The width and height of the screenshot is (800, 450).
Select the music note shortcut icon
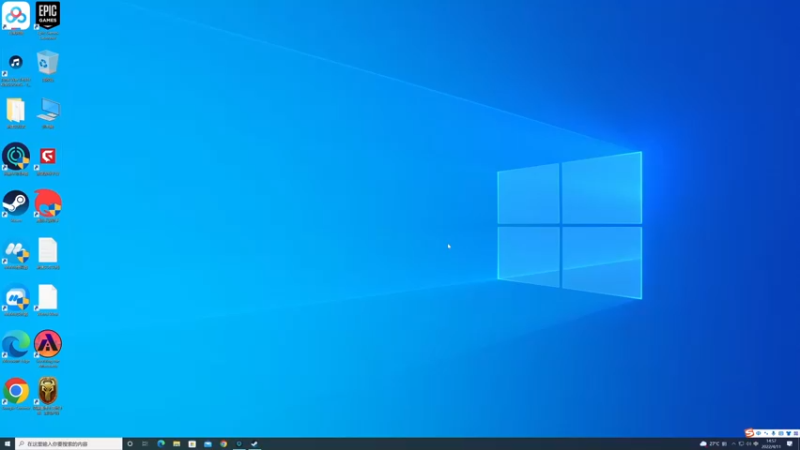click(16, 62)
